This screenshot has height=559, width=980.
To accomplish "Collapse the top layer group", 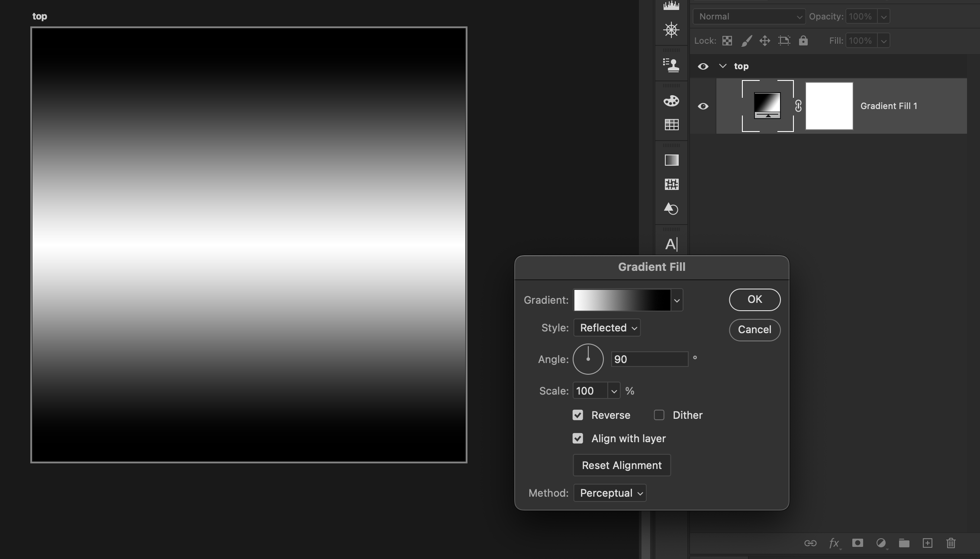I will point(722,66).
